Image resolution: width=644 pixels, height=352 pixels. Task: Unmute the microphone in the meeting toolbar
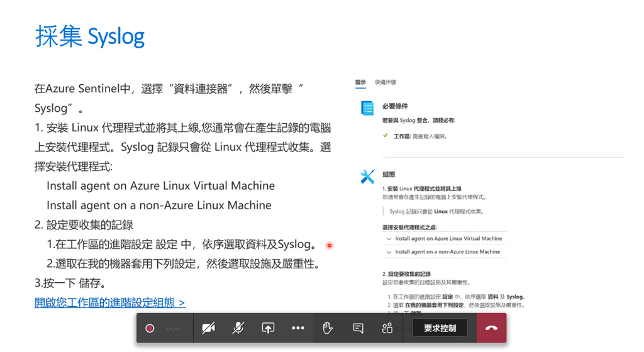click(x=238, y=328)
